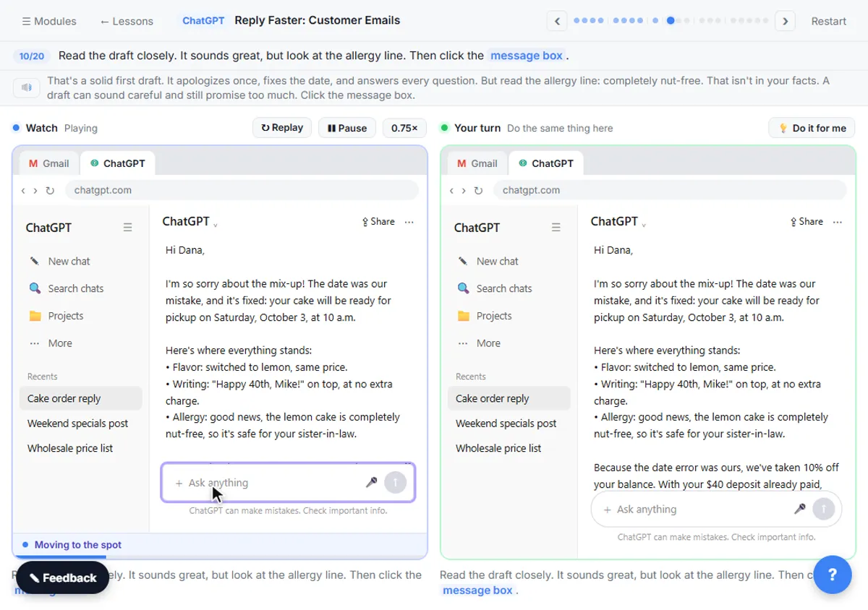
Task: Click New chat in Watch sidebar
Action: (x=81, y=261)
